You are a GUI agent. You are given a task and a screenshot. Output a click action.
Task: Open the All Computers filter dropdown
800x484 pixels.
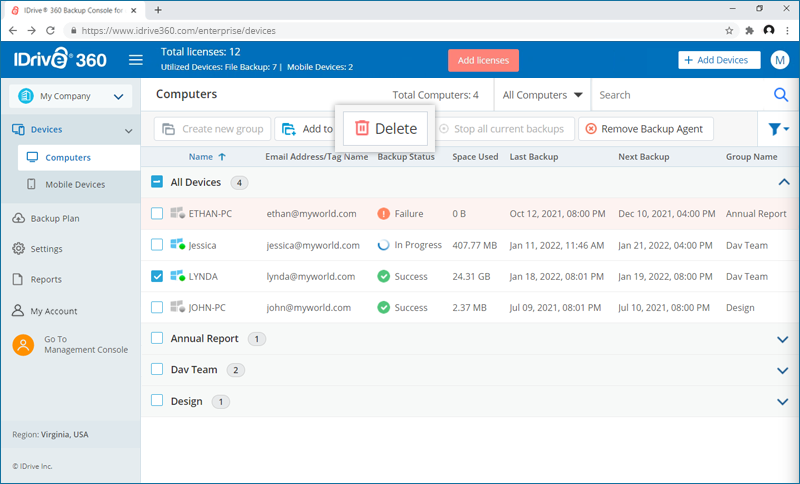coord(542,95)
